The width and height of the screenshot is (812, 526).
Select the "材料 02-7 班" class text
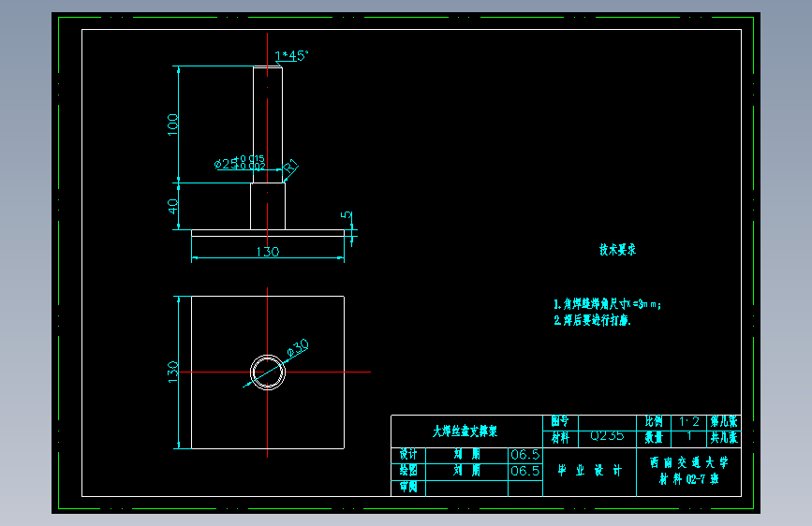pos(688,479)
